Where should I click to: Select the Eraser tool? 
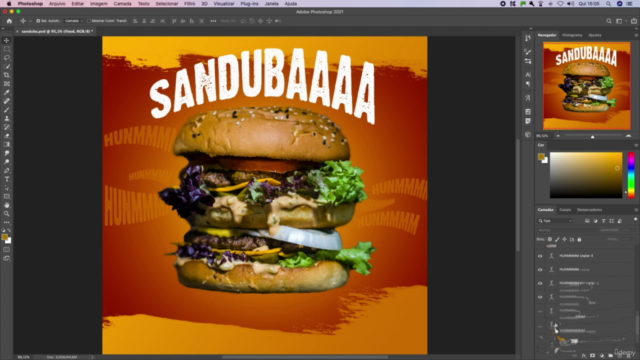point(7,136)
